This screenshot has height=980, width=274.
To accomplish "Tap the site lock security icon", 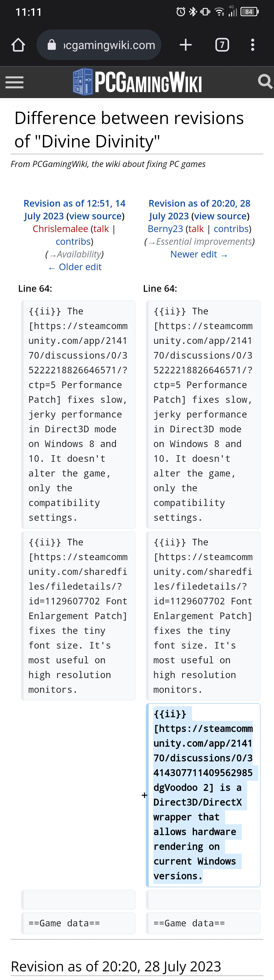I will pyautogui.click(x=52, y=45).
